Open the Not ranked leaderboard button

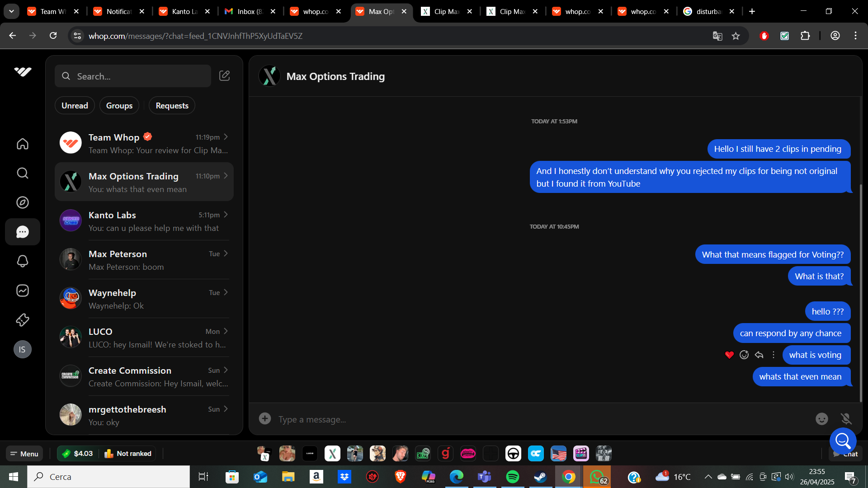[128, 453]
